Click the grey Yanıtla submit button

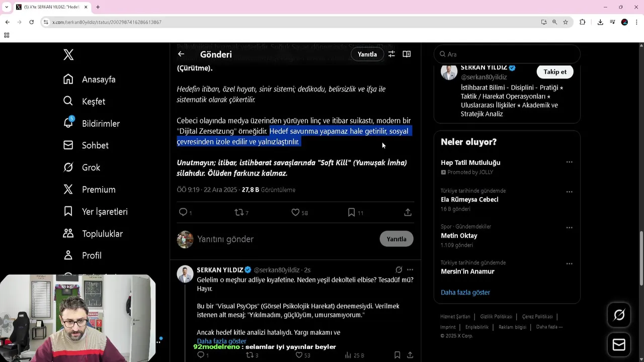point(396,239)
